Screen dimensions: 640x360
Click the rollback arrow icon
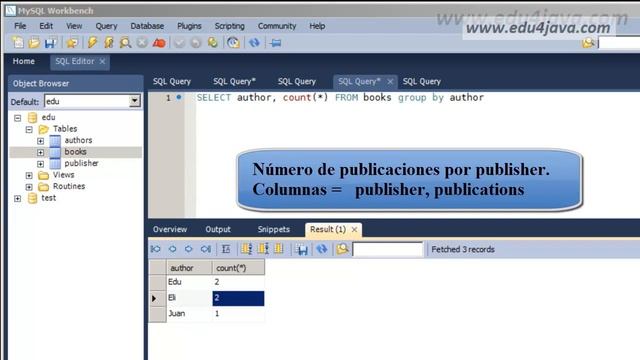point(196,42)
